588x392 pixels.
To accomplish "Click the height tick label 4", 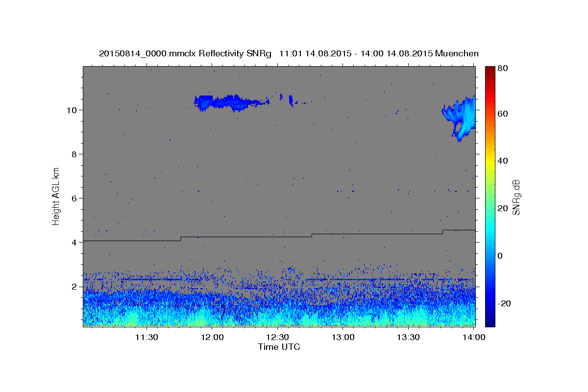I will [x=74, y=243].
